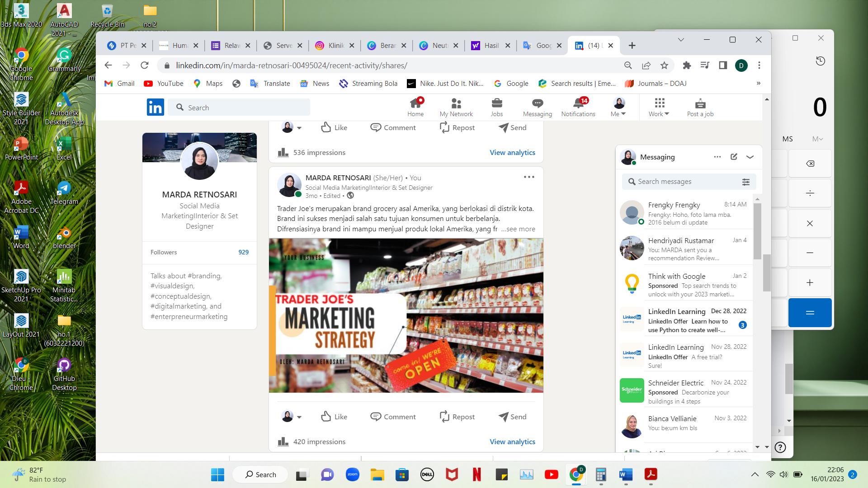This screenshot has width=868, height=488.
Task: Open LinkedIn Home from navbar
Action: [x=415, y=108]
